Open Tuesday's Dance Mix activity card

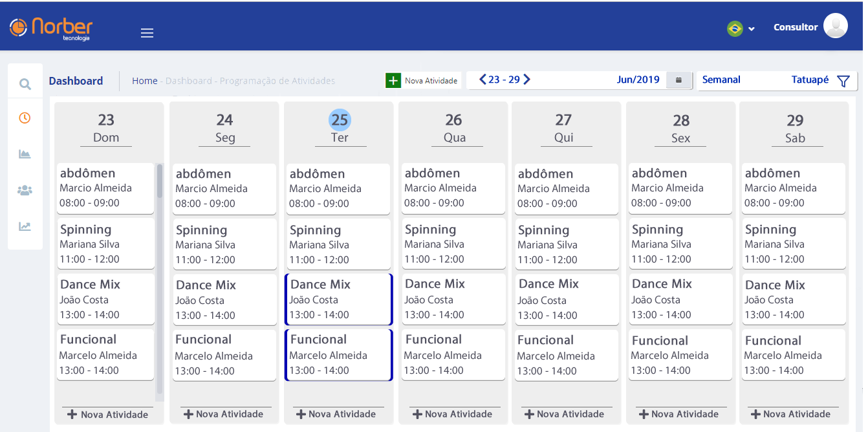[338, 299]
